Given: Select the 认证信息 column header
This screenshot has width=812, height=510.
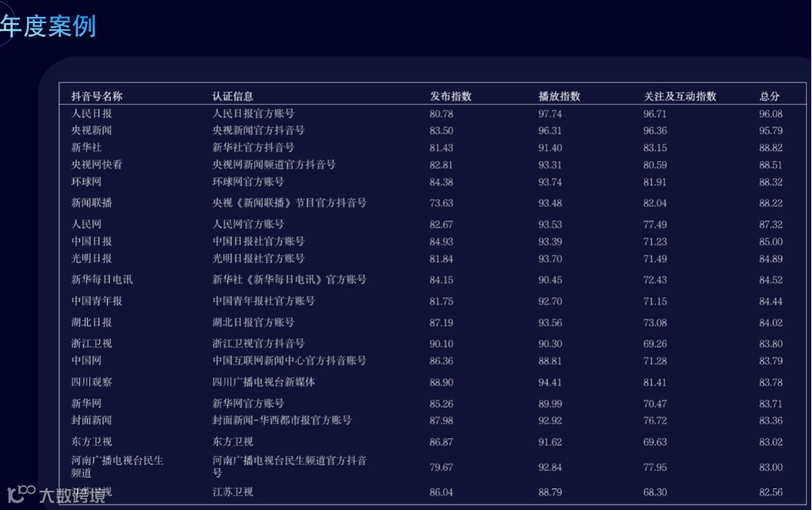Looking at the screenshot, I should point(232,96).
